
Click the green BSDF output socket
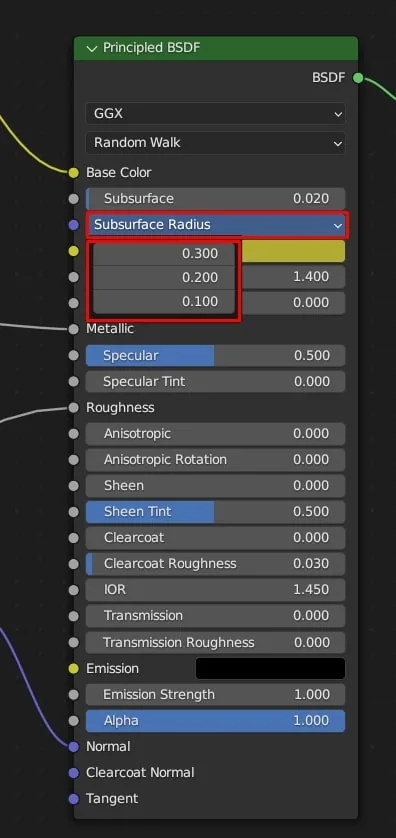point(358,78)
